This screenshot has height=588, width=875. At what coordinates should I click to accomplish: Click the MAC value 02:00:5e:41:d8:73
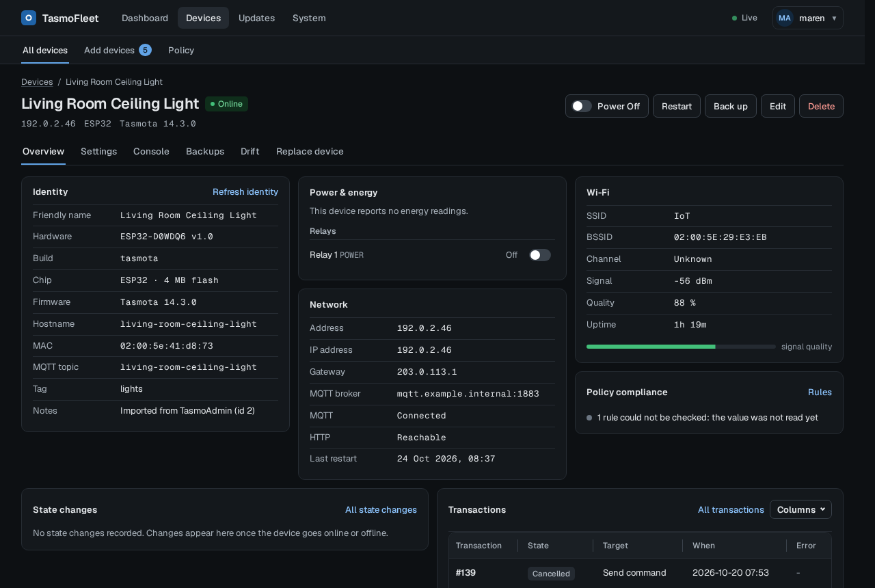click(x=167, y=346)
